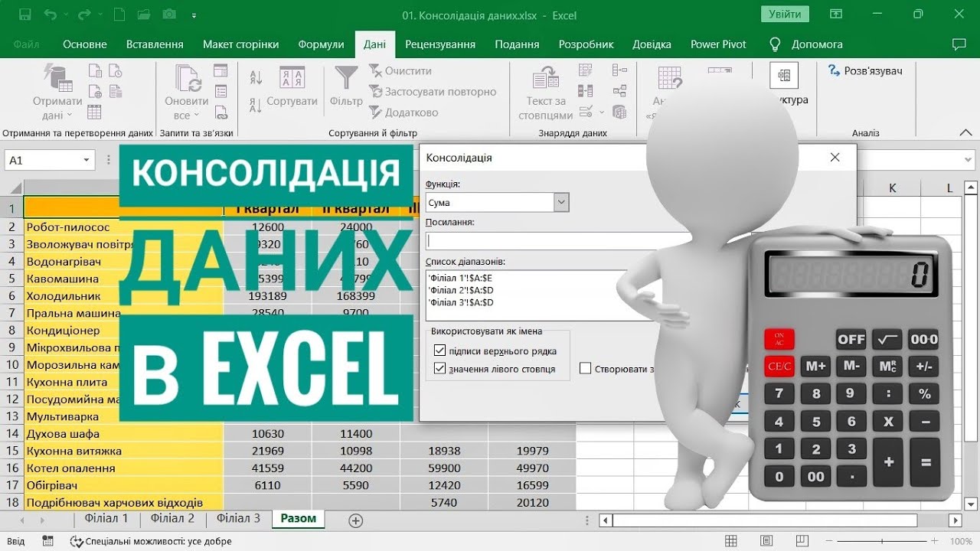Sort descending with the Z-to-A icon
The height and width of the screenshot is (551, 980).
pos(256,105)
